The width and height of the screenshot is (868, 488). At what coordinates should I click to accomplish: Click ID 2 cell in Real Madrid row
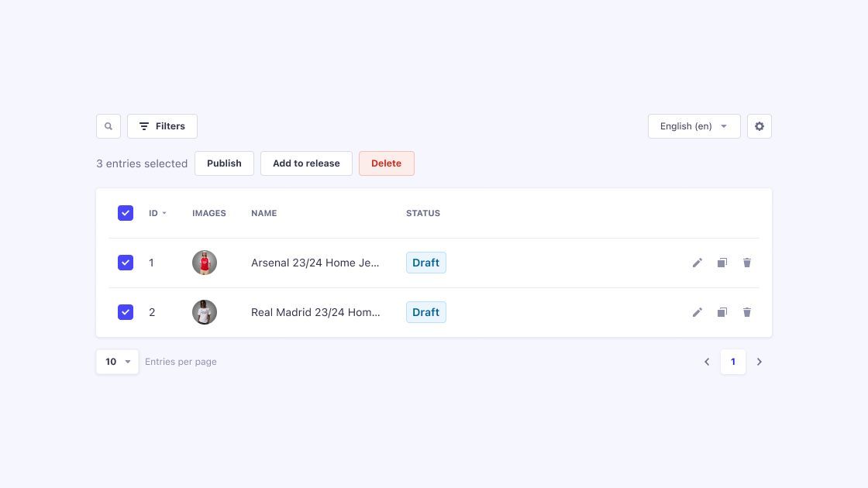(152, 312)
